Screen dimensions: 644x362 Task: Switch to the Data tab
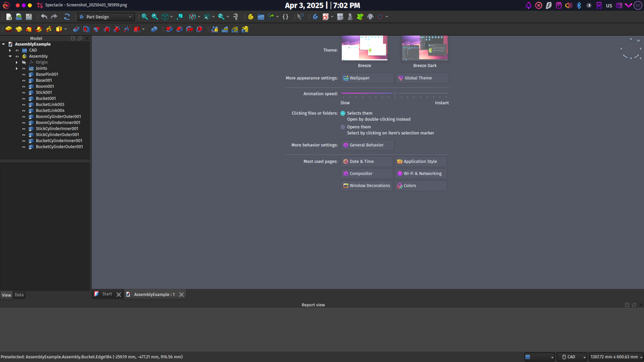click(x=19, y=295)
